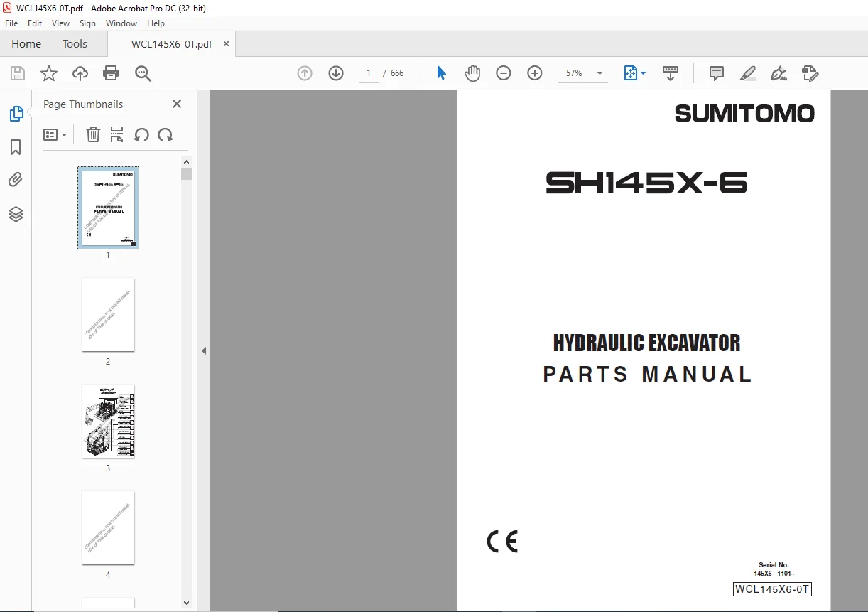Click the Save file icon
868x612 pixels.
(18, 73)
